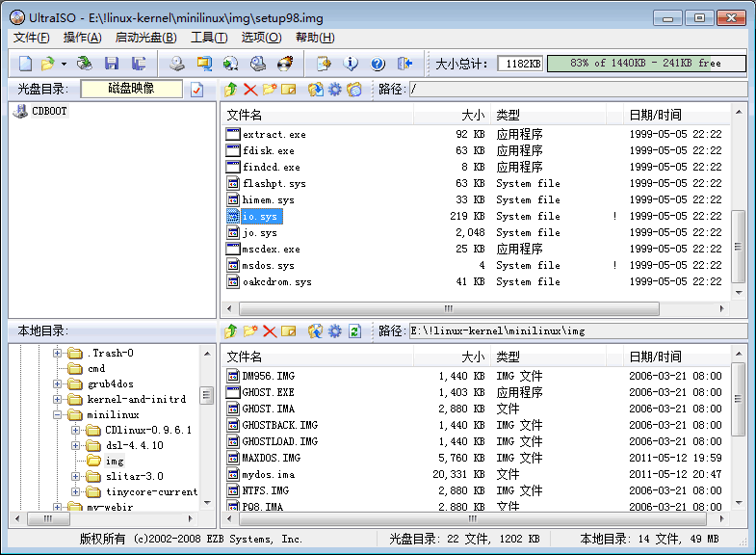This screenshot has height=555, width=756.
Task: Click the image pane 路径 field
Action: click(x=578, y=90)
